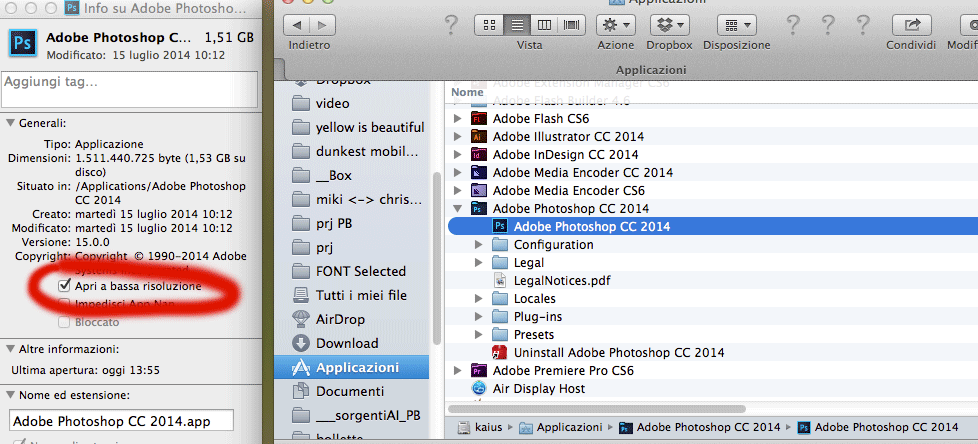Screen dimensions: 978x444
Task: Click the name field Adobe Photoshop CC 2014.app
Action: [x=121, y=421]
